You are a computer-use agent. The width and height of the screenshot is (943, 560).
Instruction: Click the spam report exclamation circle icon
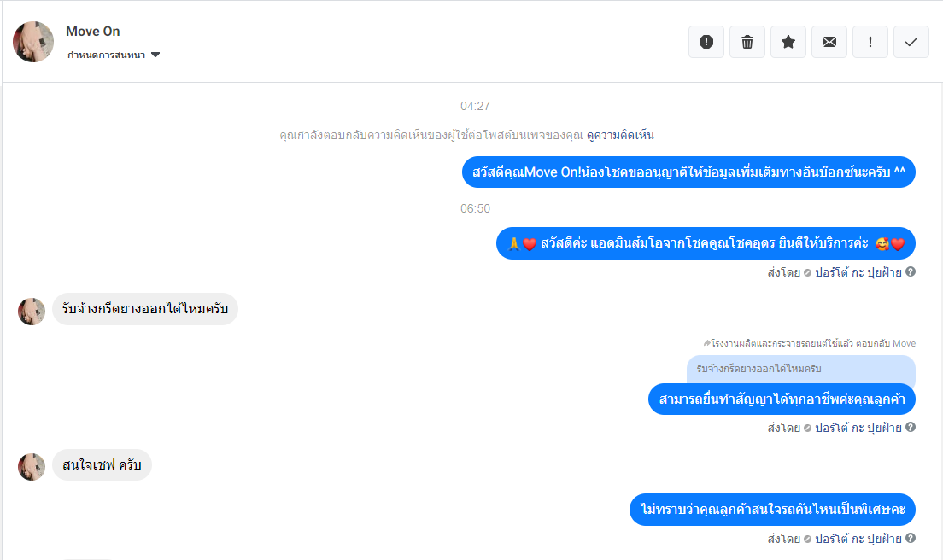pos(706,42)
